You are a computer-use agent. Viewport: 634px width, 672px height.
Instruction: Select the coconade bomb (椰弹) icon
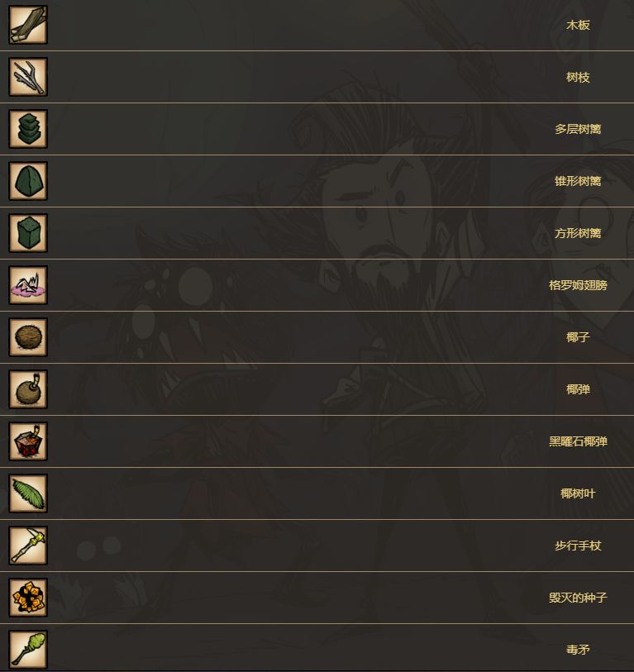tap(28, 389)
